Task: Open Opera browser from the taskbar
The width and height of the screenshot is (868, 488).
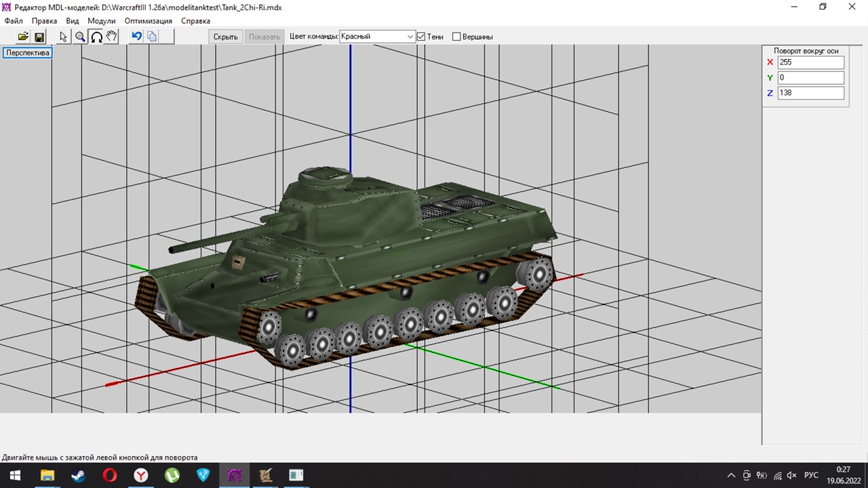Action: 109,476
